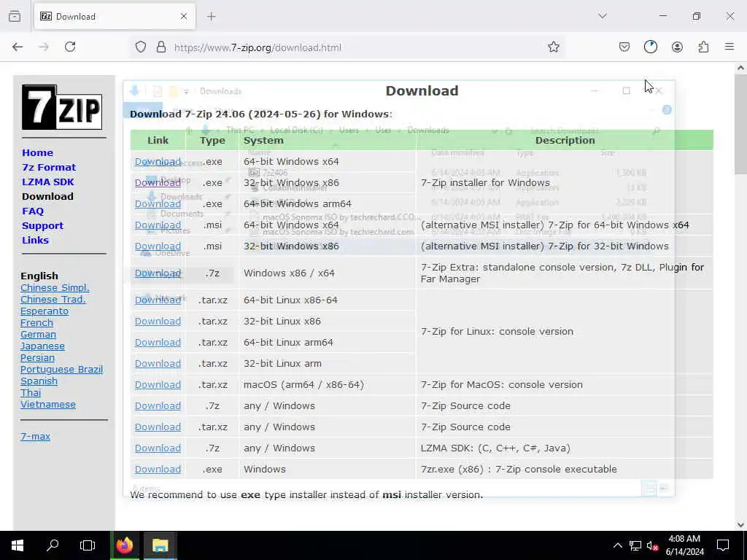Click the browser Back arrow
This screenshot has width=747, height=560.
click(18, 47)
